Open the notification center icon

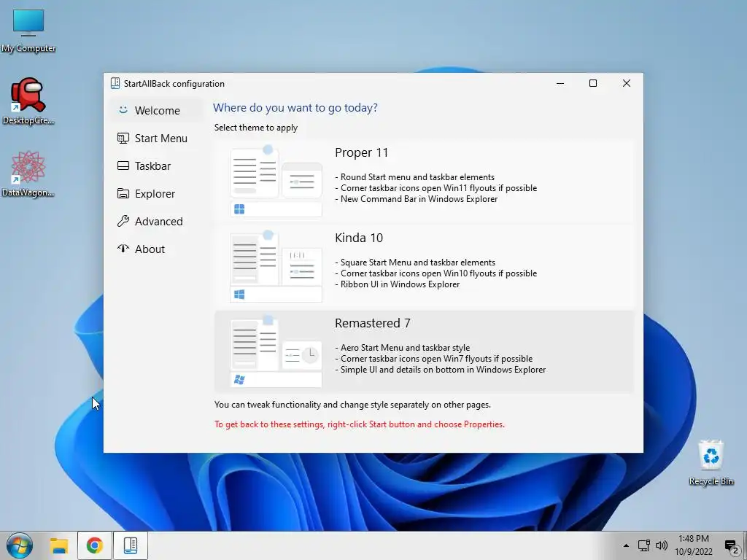tap(732, 546)
